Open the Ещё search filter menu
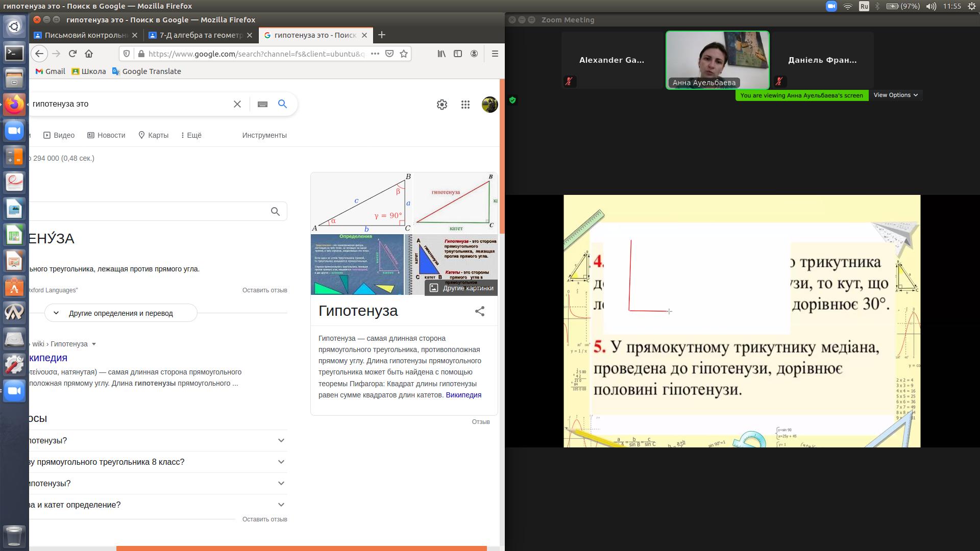Image resolution: width=980 pixels, height=551 pixels. point(191,135)
